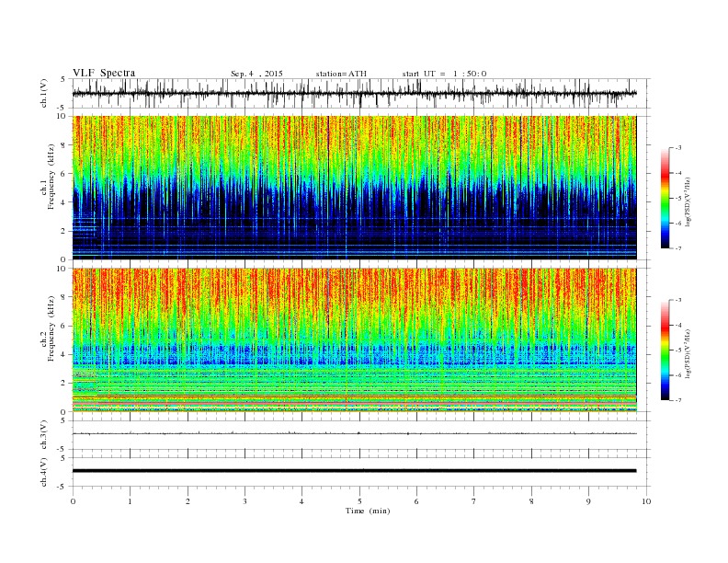Click time axis tick label '5'
The height and width of the screenshot is (563, 728).
pyautogui.click(x=359, y=501)
